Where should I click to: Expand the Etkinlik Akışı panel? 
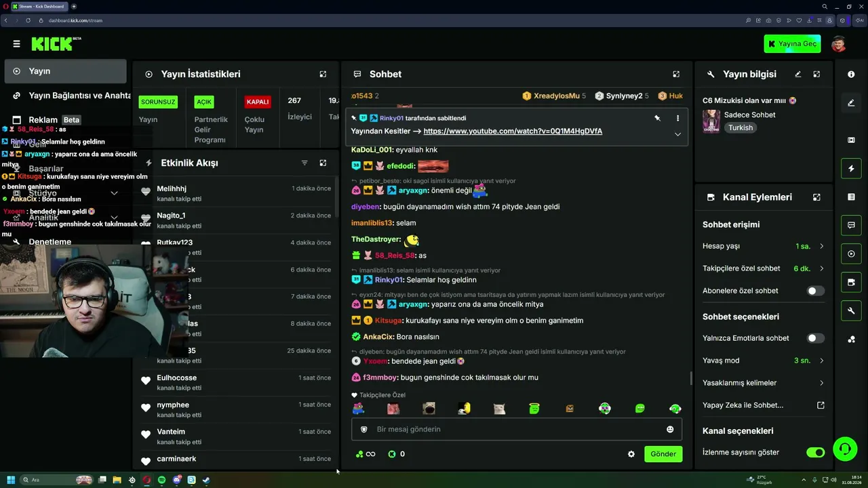(323, 163)
